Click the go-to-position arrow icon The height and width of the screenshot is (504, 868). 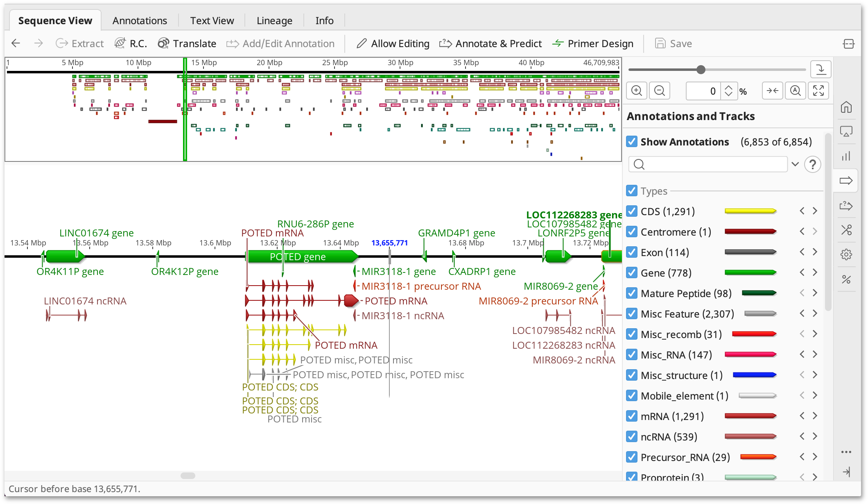tap(821, 69)
